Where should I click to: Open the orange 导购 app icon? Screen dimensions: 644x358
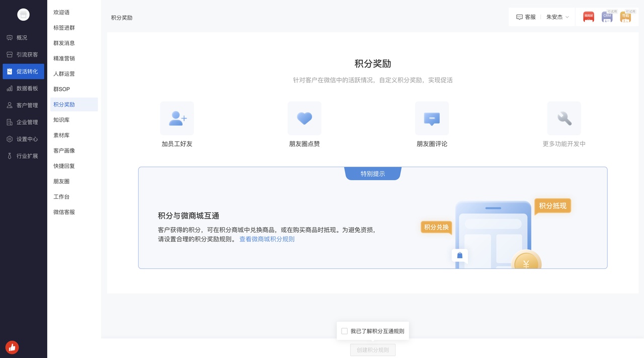(625, 17)
